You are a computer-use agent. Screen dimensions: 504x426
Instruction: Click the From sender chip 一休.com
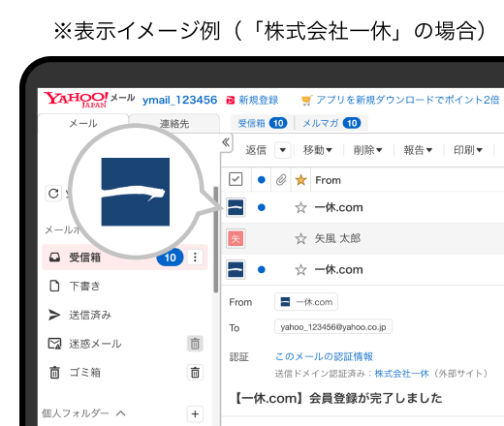(x=306, y=302)
